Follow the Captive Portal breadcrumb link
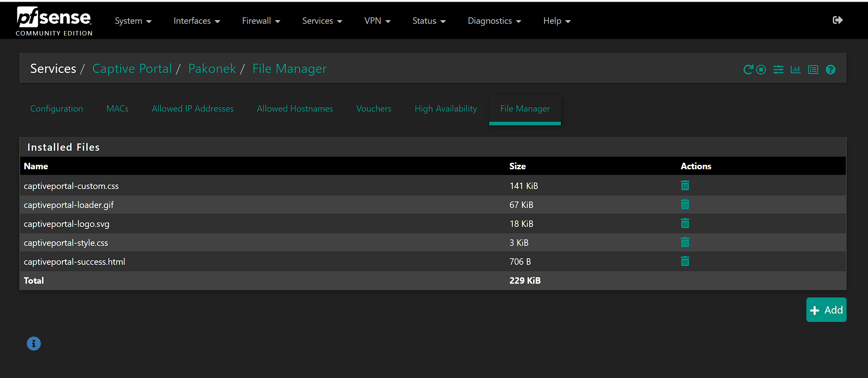Screen dimensions: 868x378 [132, 69]
